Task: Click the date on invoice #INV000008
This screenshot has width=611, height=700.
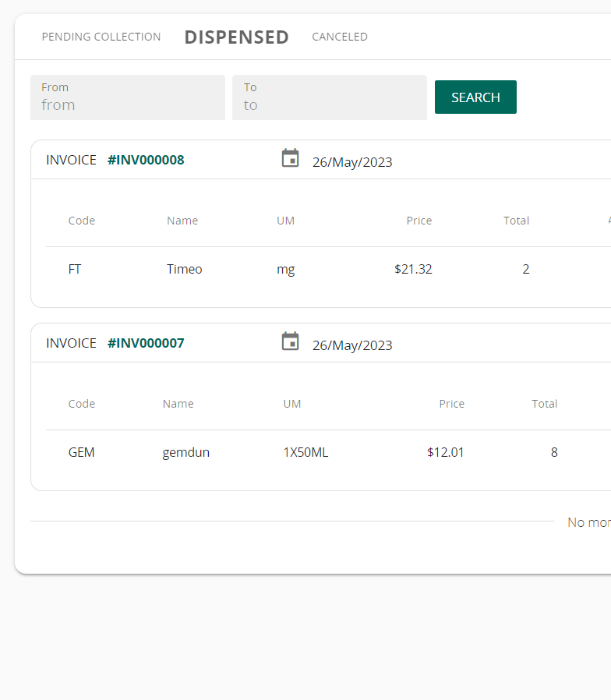Action: click(352, 162)
